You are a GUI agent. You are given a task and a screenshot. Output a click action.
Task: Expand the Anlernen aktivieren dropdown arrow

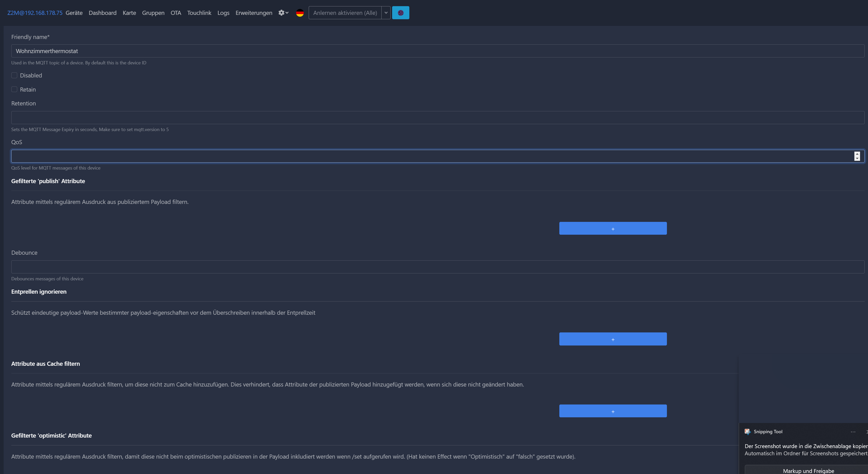[x=386, y=13]
